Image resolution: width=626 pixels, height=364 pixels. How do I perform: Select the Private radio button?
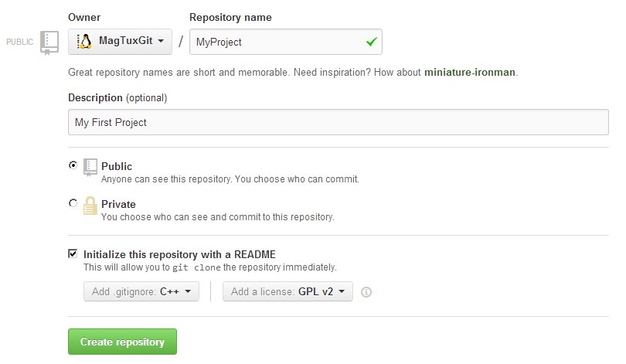73,203
